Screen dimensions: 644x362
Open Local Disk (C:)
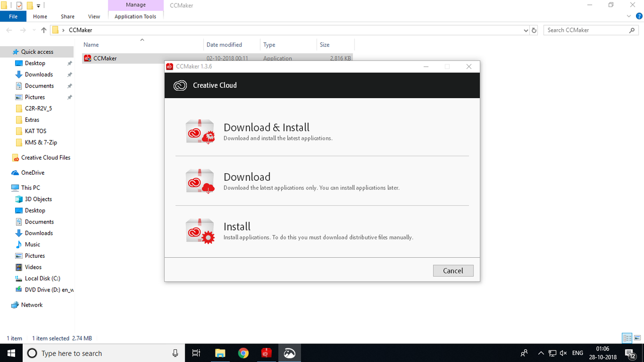pyautogui.click(x=37, y=278)
